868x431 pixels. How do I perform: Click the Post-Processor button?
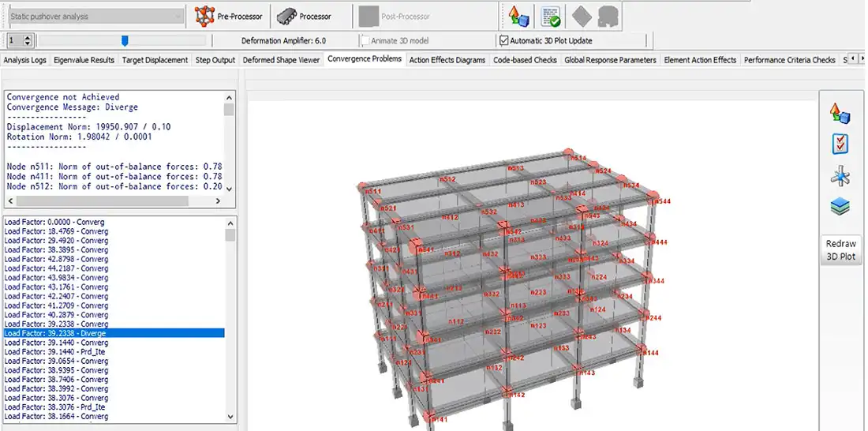pyautogui.click(x=396, y=17)
